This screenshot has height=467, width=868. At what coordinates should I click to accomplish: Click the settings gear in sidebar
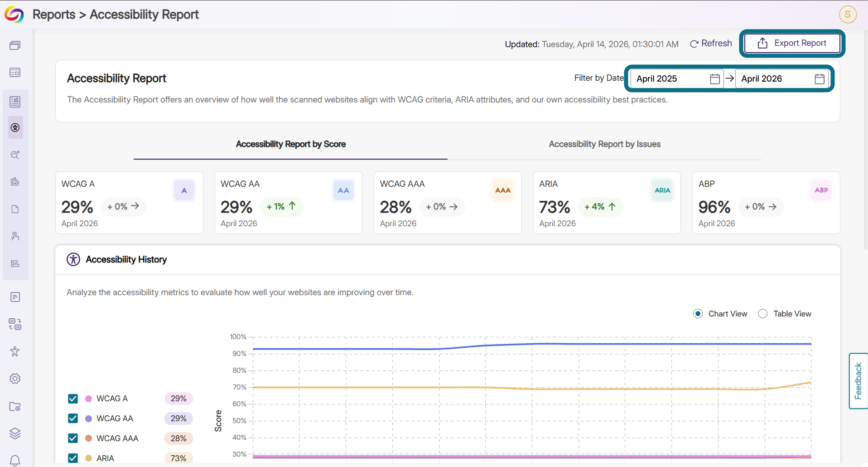15,379
